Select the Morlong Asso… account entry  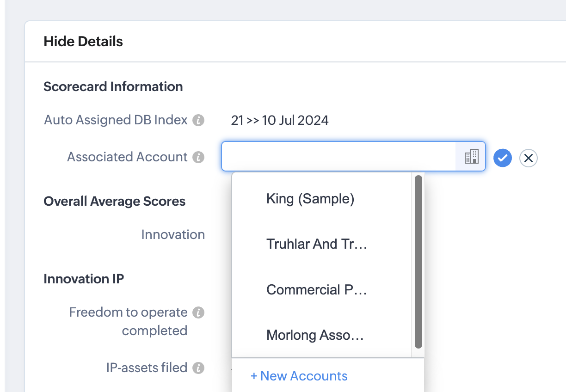pos(315,335)
